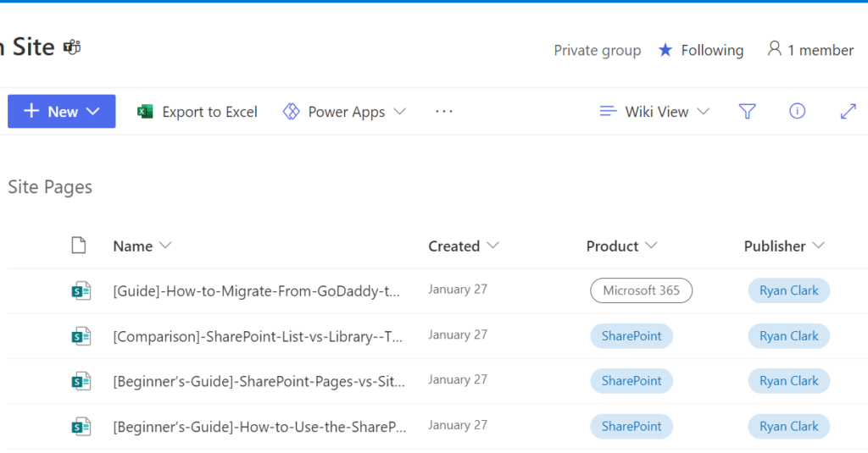Open the filter pane funnel icon
This screenshot has width=868, height=453.
(x=748, y=111)
